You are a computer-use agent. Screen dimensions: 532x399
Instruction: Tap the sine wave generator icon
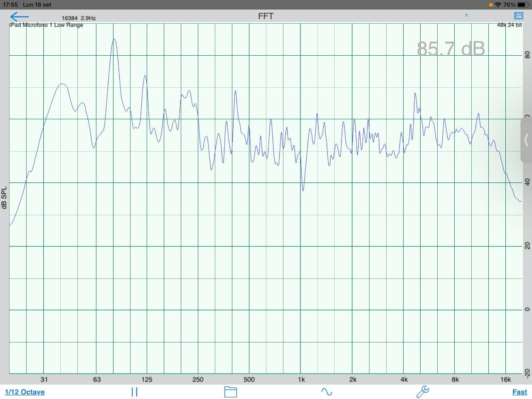(327, 392)
